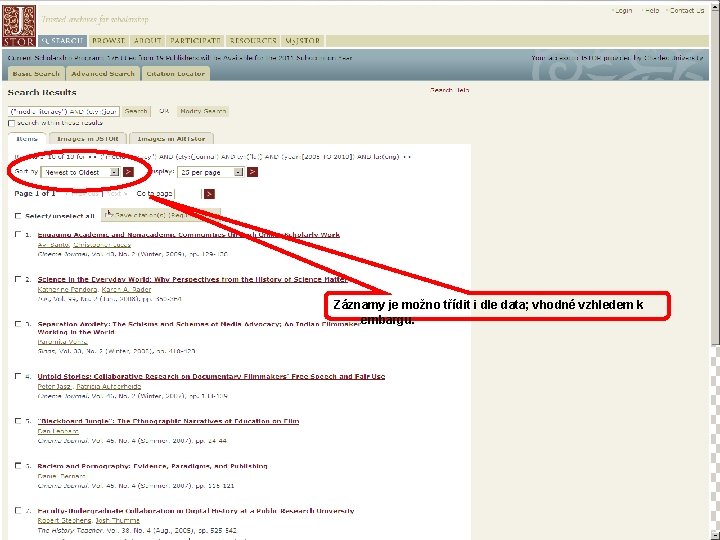This screenshot has width=720, height=540.
Task: Open the RESOURCES navigation tab
Action: pyautogui.click(x=253, y=41)
